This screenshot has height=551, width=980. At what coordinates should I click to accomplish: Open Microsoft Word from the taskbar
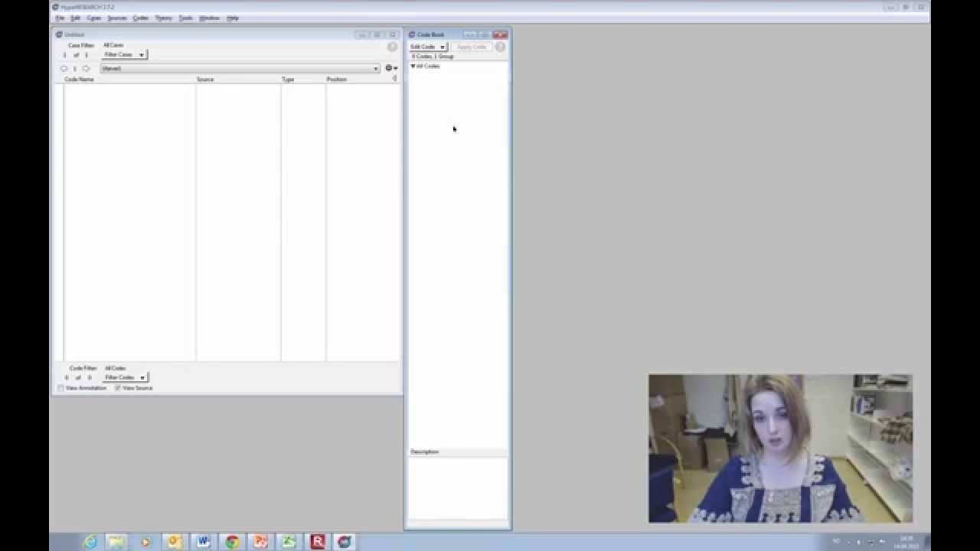tap(203, 542)
